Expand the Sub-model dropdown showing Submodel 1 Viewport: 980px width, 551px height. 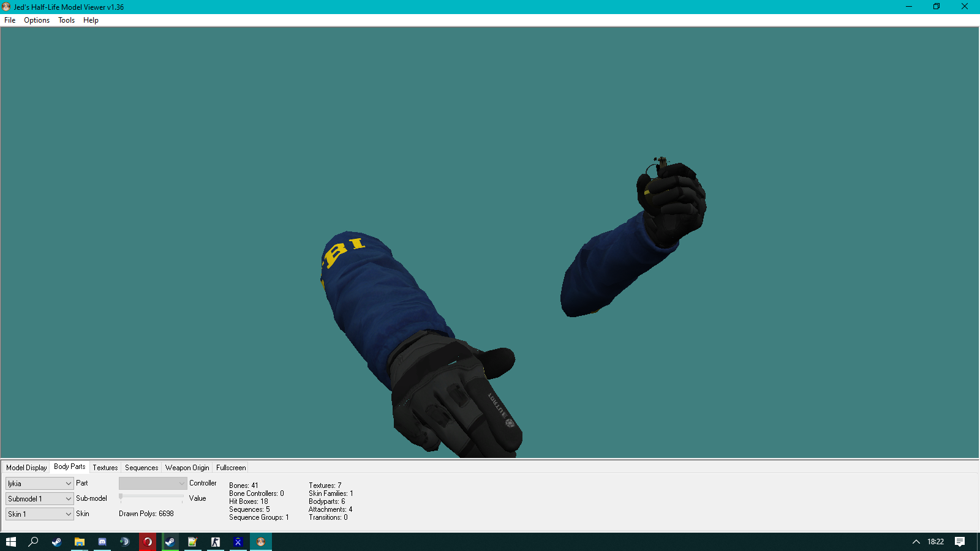pyautogui.click(x=40, y=499)
